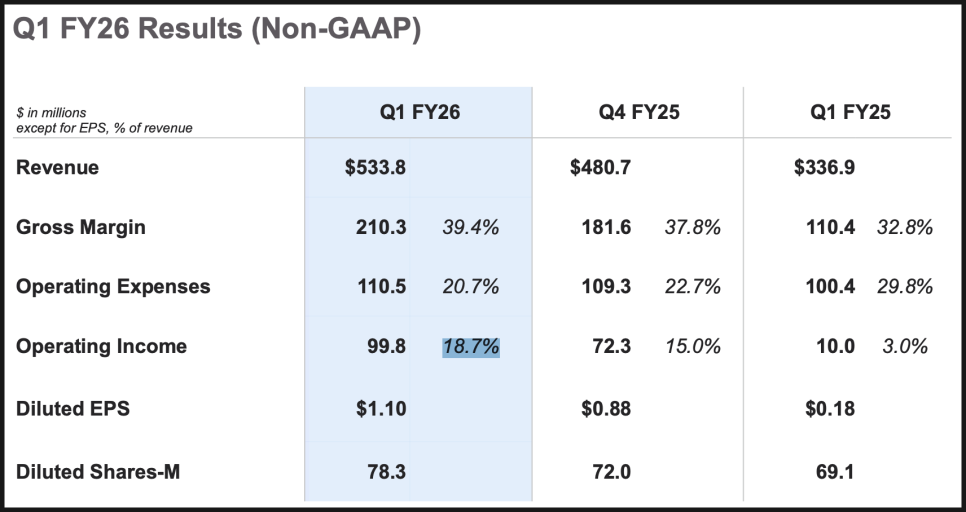Select the Q1 FY25 column header
966x512 pixels.
click(x=850, y=112)
